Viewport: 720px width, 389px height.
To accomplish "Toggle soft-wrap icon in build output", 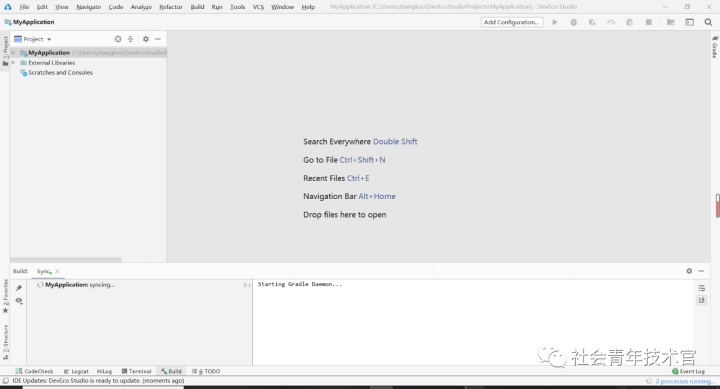I will point(702,288).
